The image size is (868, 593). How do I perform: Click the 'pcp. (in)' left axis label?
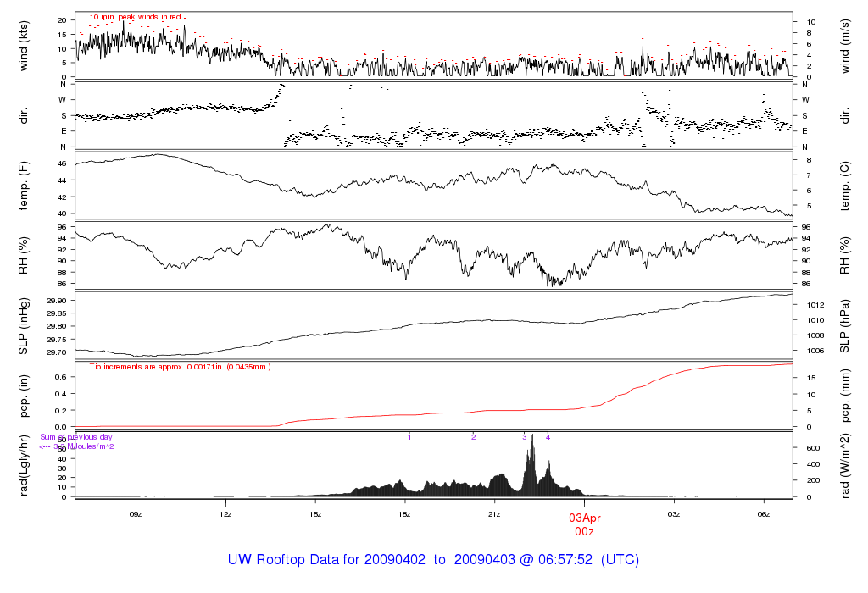23,396
